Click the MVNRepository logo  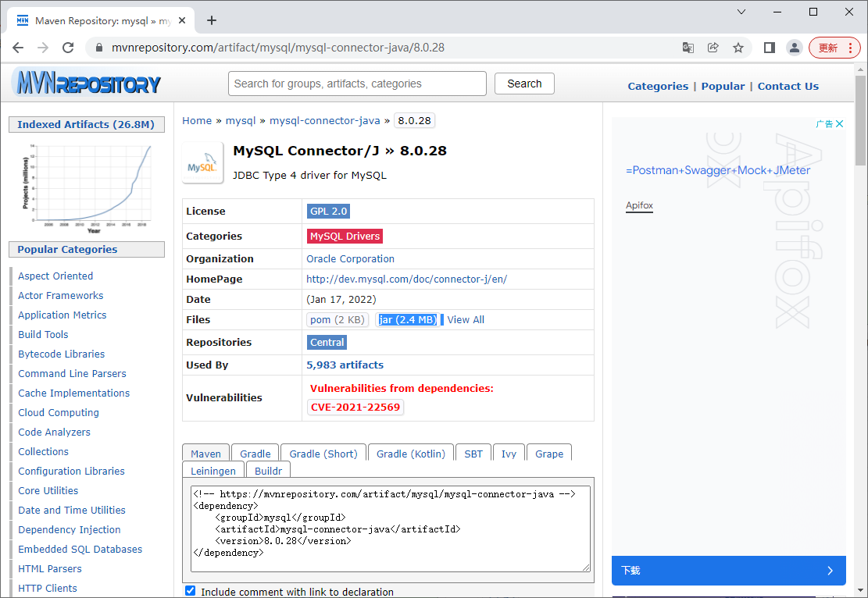pyautogui.click(x=87, y=83)
